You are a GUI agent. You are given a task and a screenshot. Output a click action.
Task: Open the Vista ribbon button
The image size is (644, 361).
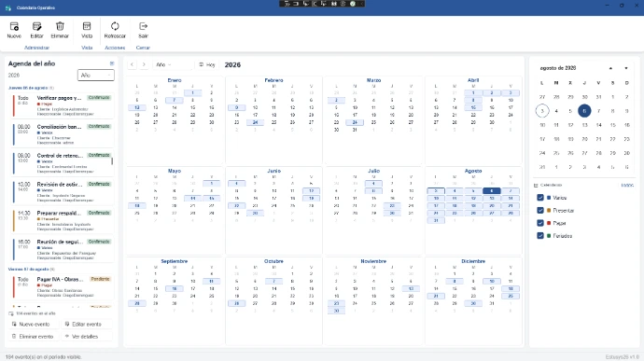[x=87, y=31]
